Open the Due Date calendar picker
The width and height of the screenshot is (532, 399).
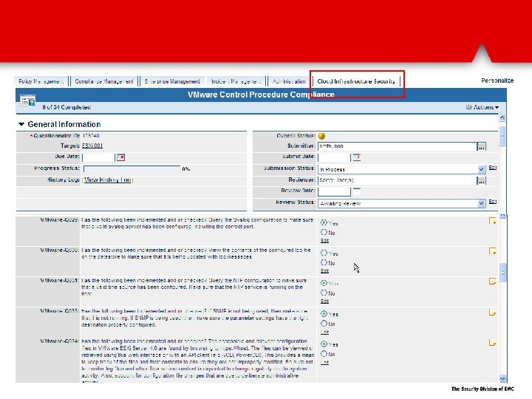point(120,157)
